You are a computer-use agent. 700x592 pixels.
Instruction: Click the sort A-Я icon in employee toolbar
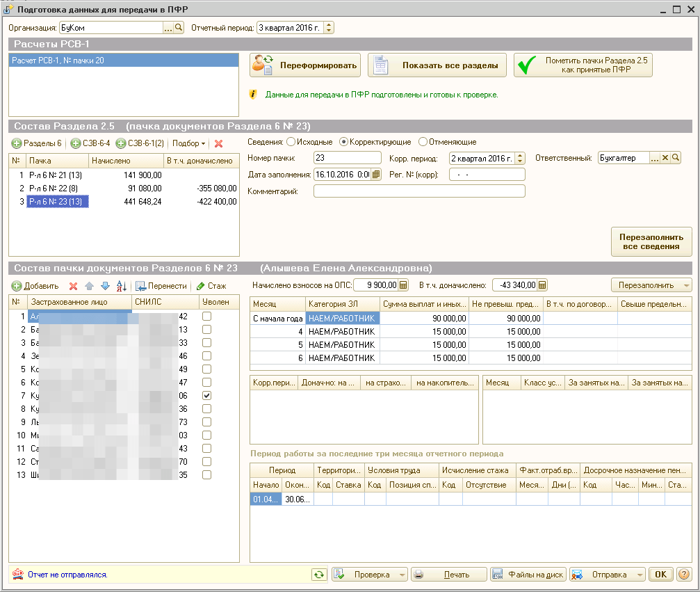click(122, 286)
